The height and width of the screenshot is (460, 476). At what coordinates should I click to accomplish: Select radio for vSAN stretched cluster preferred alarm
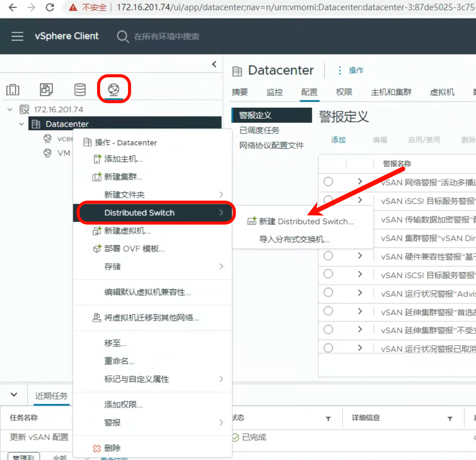coord(328,311)
